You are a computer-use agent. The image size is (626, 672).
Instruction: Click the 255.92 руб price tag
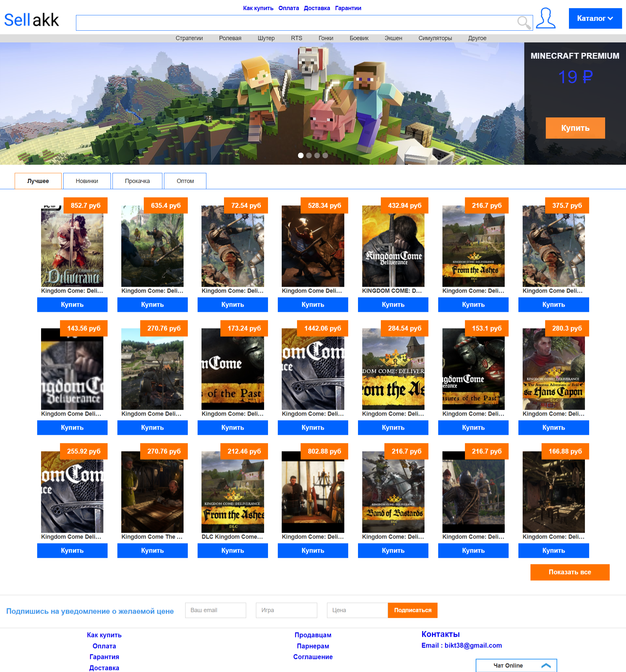(x=83, y=451)
